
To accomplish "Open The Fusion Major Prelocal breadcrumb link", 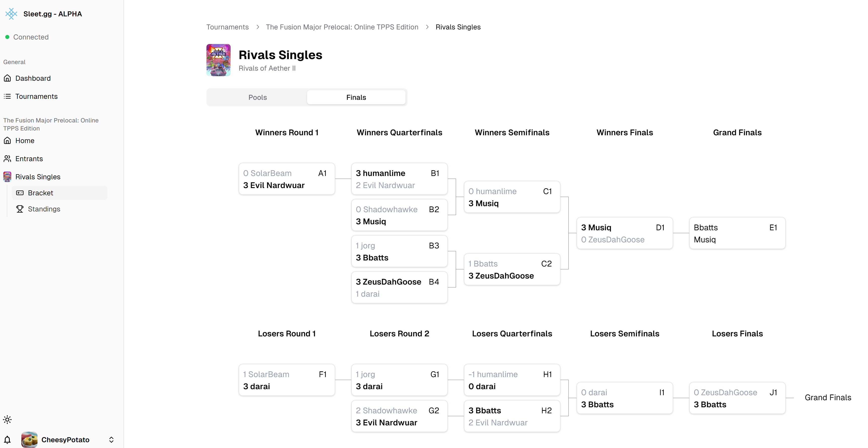I will click(342, 27).
